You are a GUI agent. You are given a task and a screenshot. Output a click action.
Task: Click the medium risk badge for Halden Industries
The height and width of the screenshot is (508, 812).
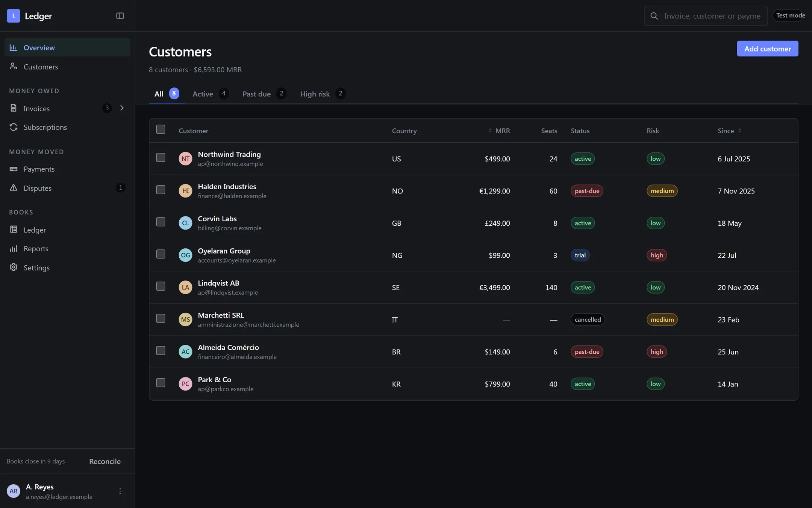662,191
